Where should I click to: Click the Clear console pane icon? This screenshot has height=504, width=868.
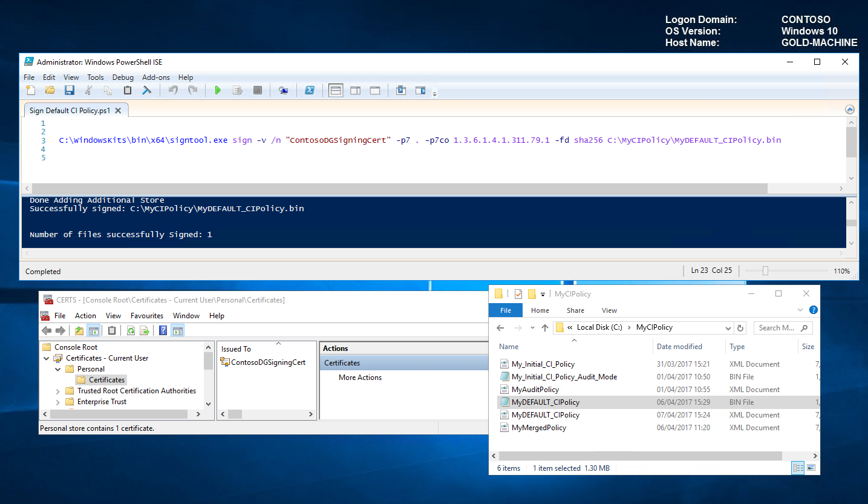[146, 91]
